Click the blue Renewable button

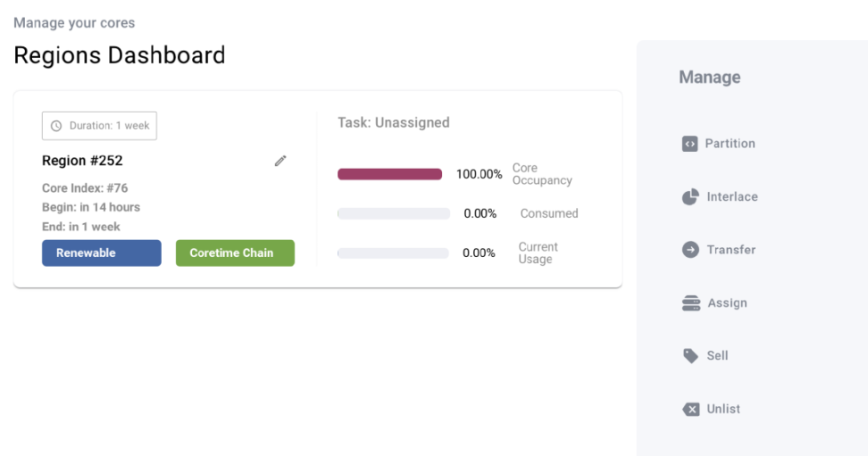pos(102,253)
